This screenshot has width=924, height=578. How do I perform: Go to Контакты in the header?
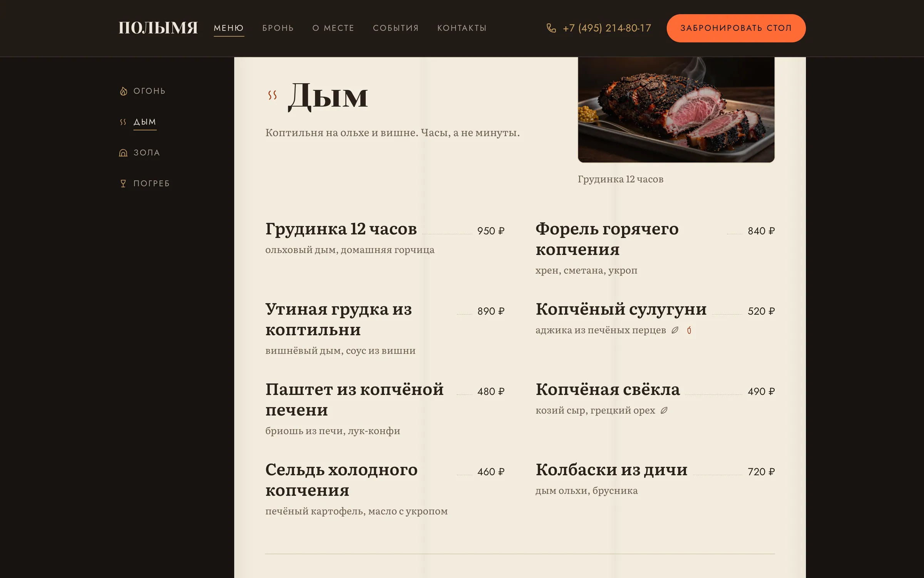point(462,28)
